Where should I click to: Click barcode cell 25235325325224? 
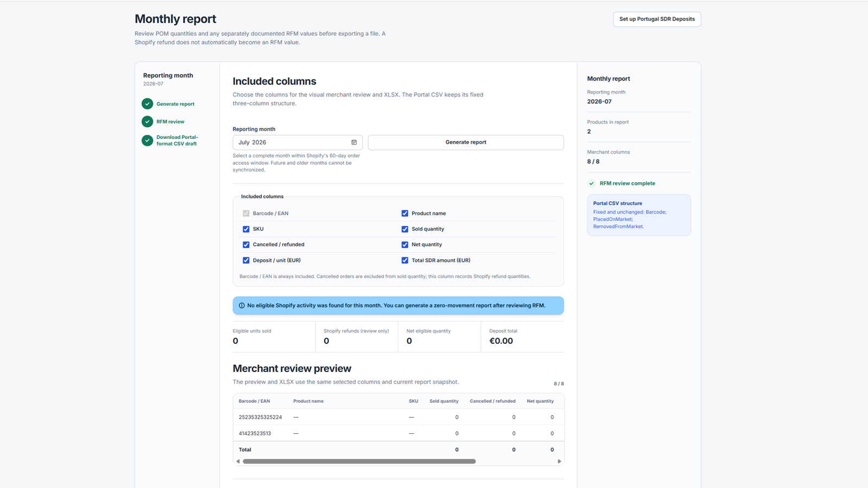pyautogui.click(x=260, y=417)
